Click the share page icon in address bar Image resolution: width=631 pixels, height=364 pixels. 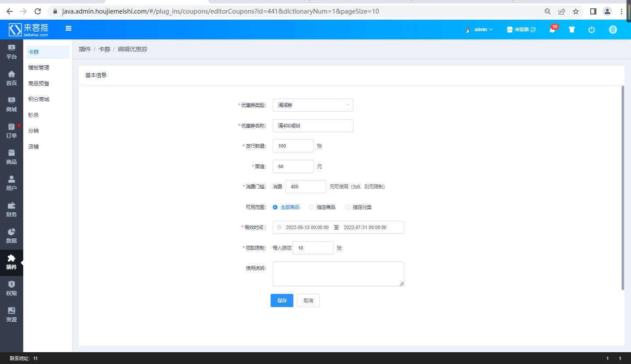coord(562,11)
